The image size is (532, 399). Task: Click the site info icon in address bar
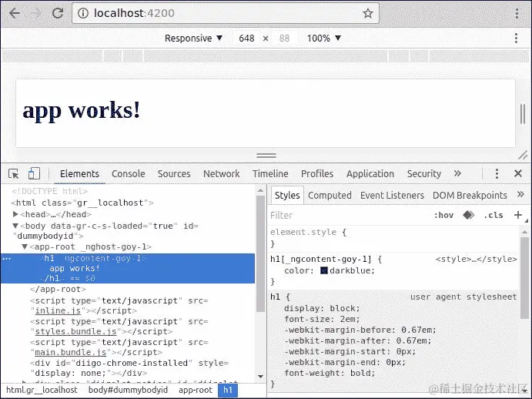pyautogui.click(x=83, y=13)
